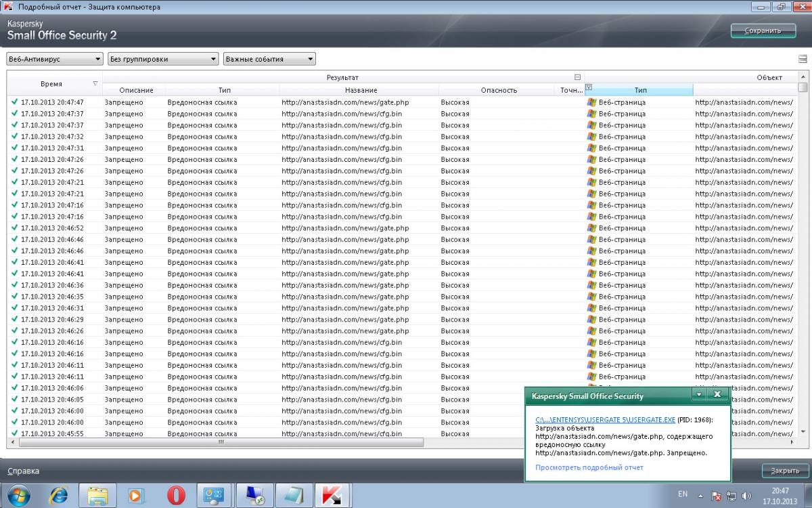Open the Kaspersky icon in the taskbar

click(x=332, y=496)
